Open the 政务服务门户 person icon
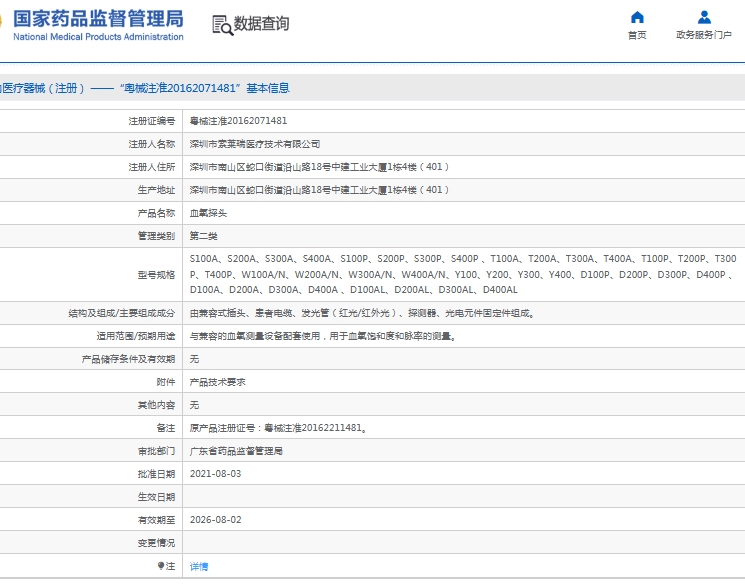The width and height of the screenshot is (745, 585). coord(704,17)
